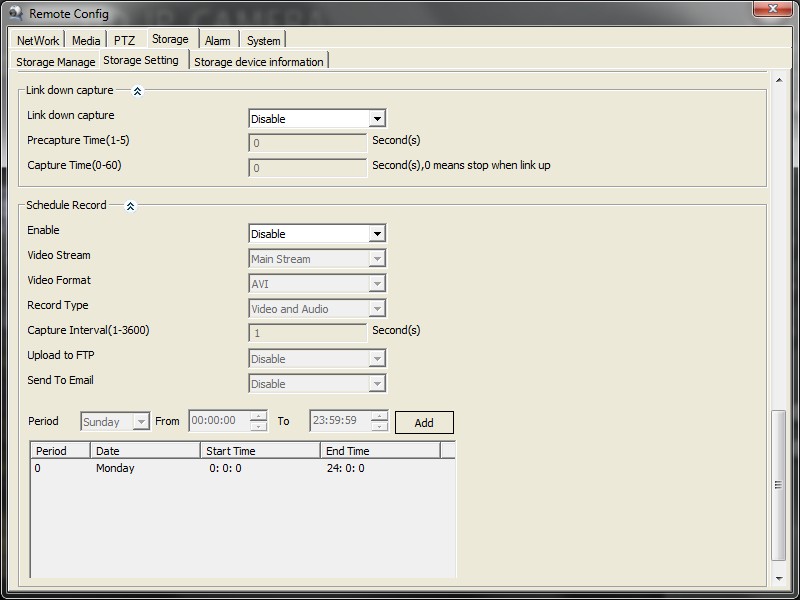800x600 pixels.
Task: Click the 0: 0: 0 start time cell
Action: pos(225,468)
